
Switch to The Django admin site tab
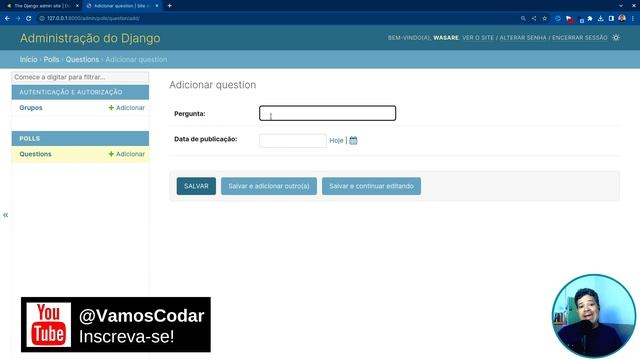tap(42, 6)
